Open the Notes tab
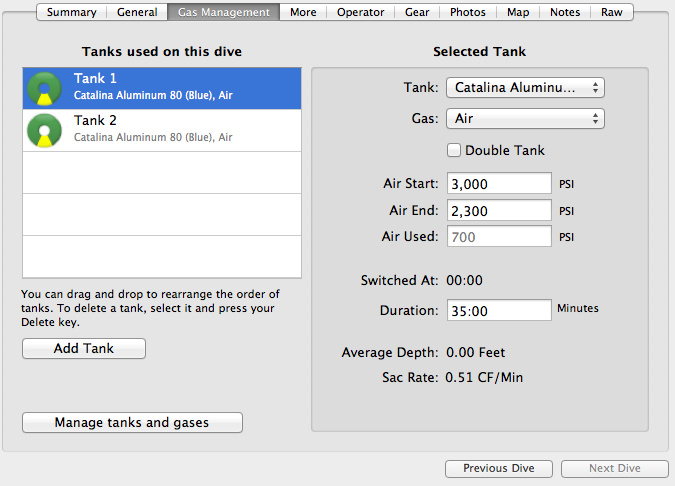This screenshot has width=675, height=486. tap(565, 12)
